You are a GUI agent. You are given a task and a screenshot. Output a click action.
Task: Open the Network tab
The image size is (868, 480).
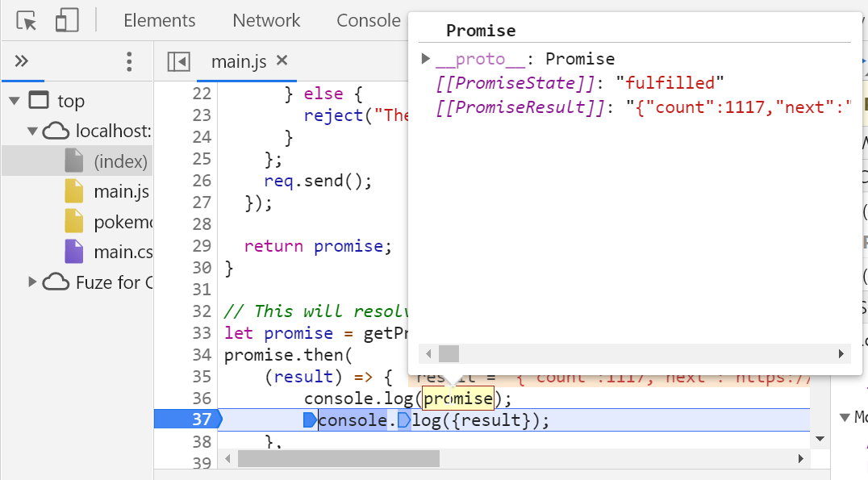point(266,20)
